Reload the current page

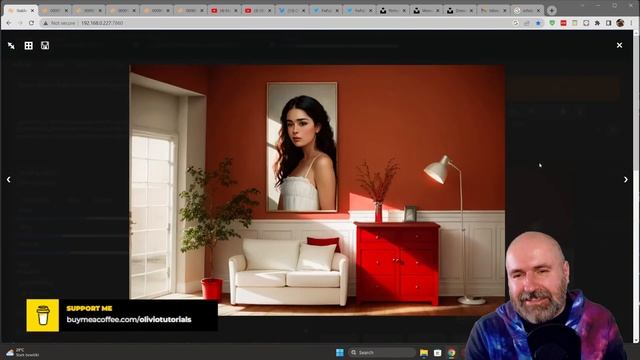point(31,23)
